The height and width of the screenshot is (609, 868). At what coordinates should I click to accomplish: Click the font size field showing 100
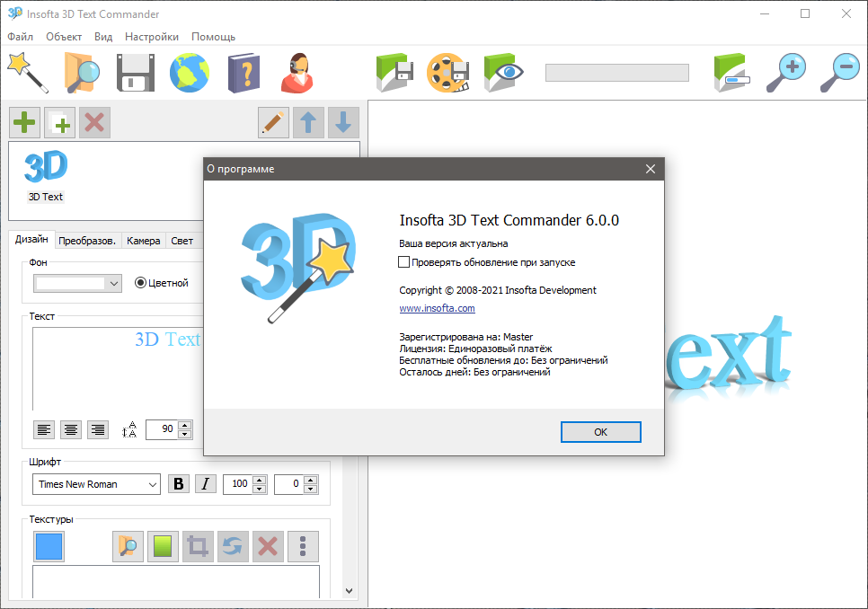pyautogui.click(x=237, y=484)
